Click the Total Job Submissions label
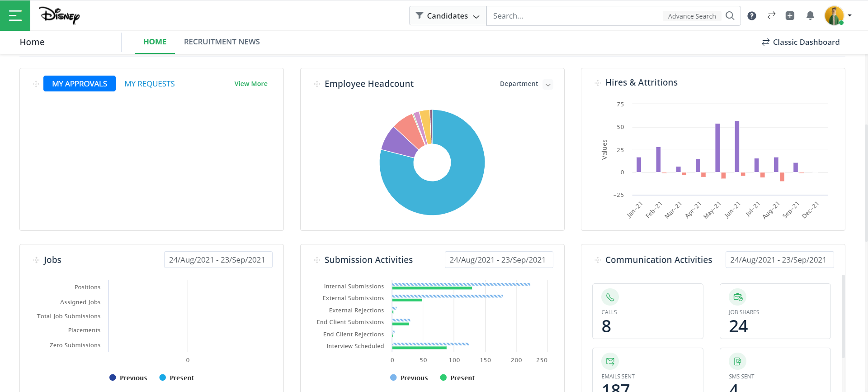Viewport: 868px width, 392px height. pos(69,316)
